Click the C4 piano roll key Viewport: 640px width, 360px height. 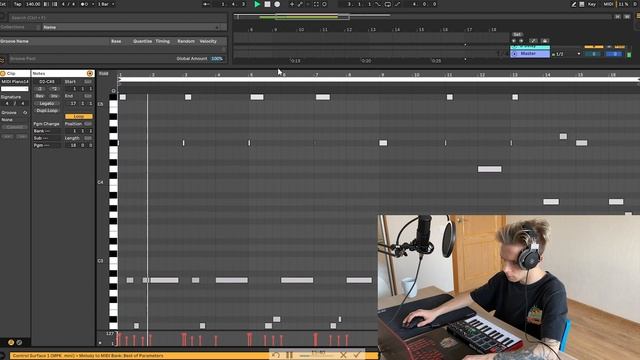pyautogui.click(x=113, y=183)
